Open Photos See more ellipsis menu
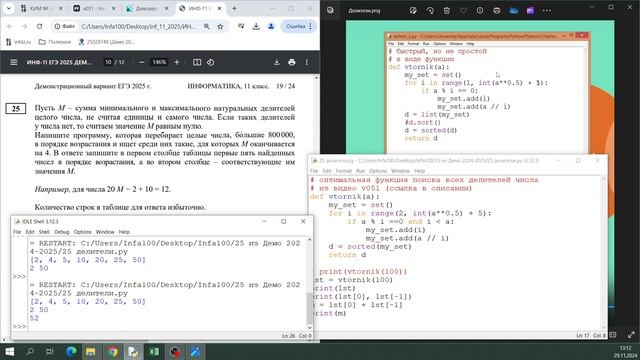 547,11
